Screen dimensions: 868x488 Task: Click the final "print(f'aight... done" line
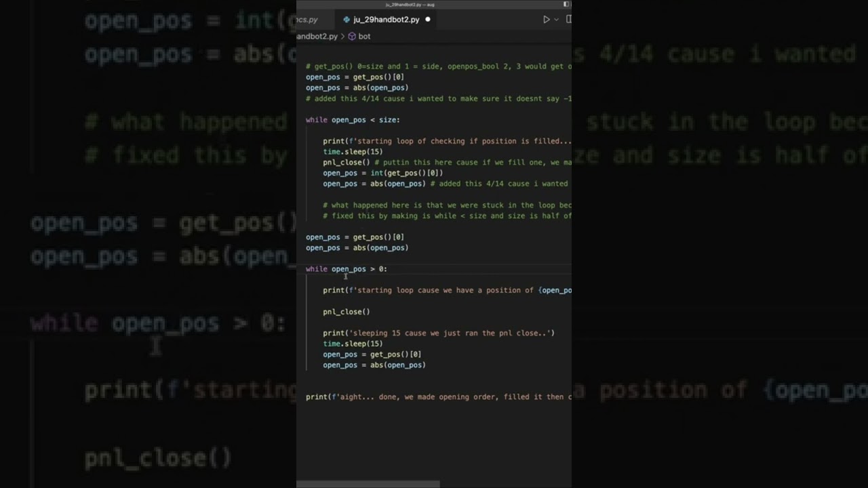tap(439, 396)
